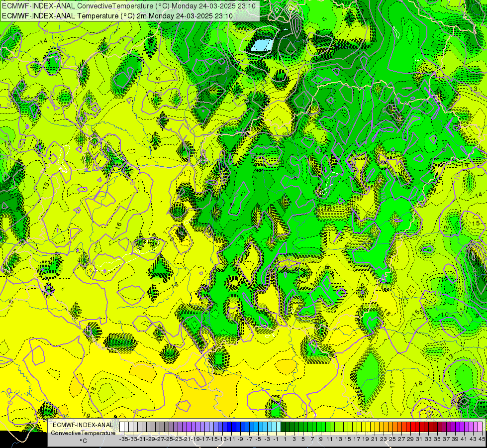Click the 45 value on the legend scale

point(482,439)
